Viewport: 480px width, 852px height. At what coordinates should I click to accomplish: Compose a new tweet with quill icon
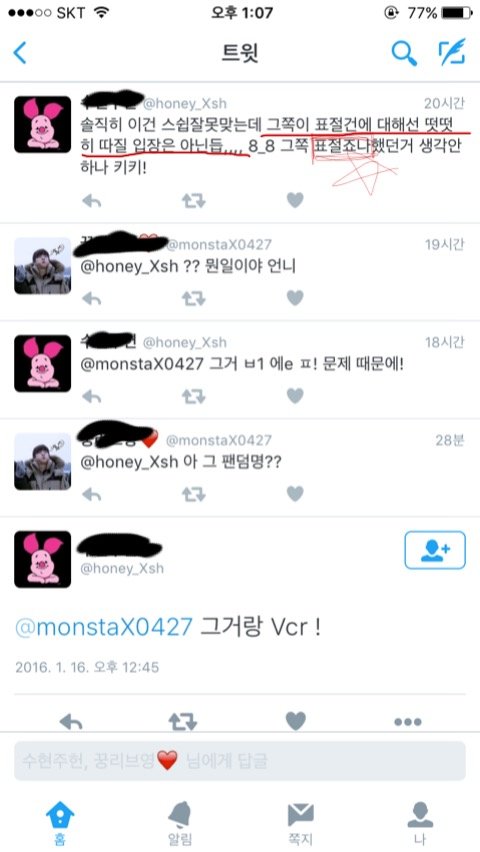click(x=452, y=52)
